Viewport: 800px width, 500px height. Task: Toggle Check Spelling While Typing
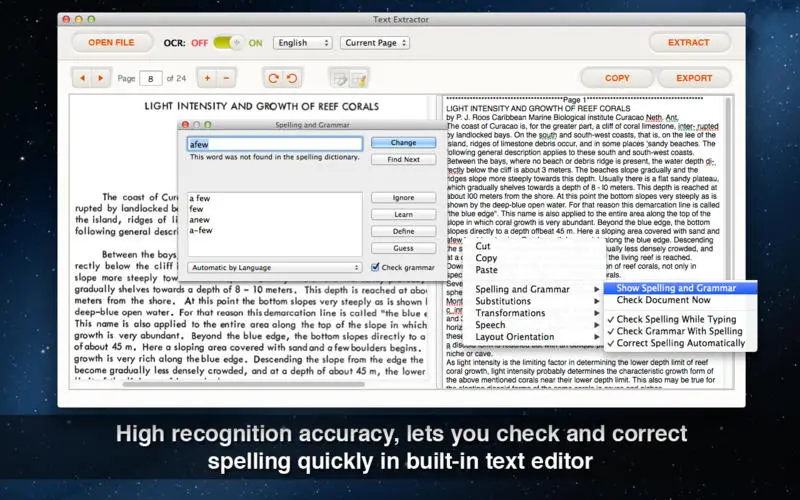[x=676, y=319]
